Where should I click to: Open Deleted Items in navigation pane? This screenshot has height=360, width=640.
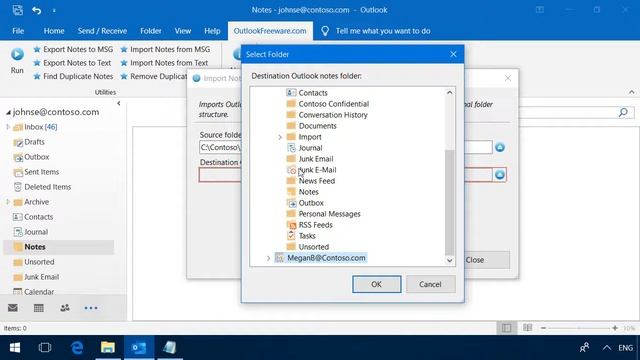pyautogui.click(x=42, y=187)
